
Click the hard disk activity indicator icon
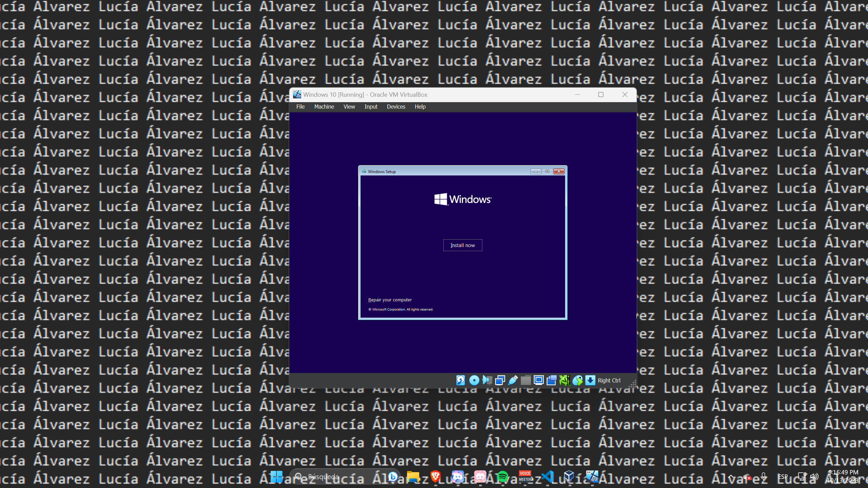tap(460, 380)
